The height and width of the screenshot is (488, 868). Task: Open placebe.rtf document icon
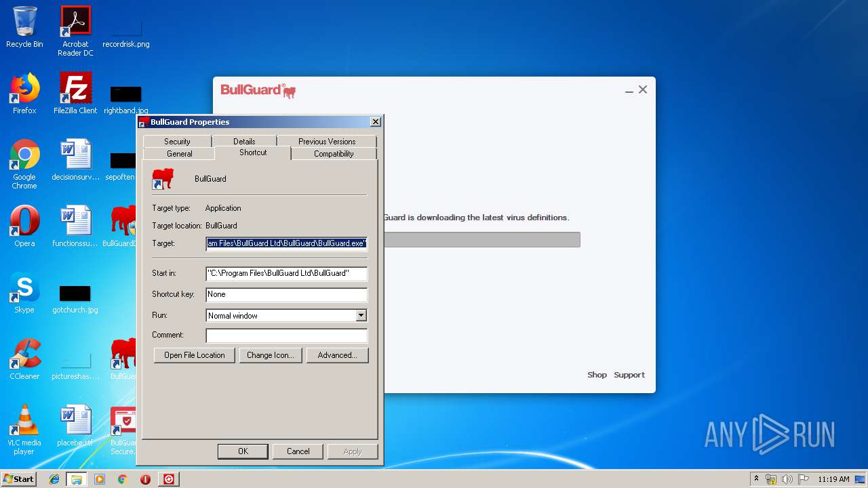(x=75, y=426)
